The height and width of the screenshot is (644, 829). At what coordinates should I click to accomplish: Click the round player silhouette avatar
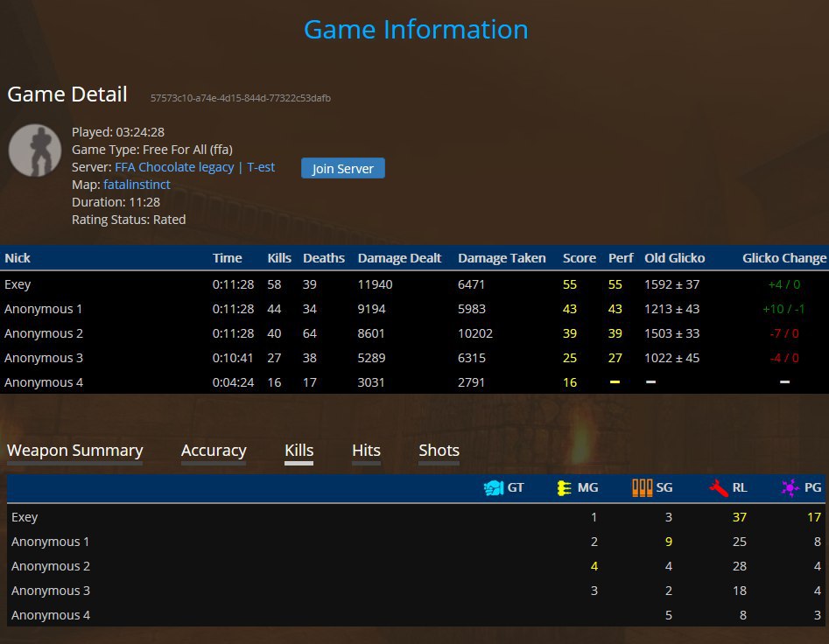[35, 150]
